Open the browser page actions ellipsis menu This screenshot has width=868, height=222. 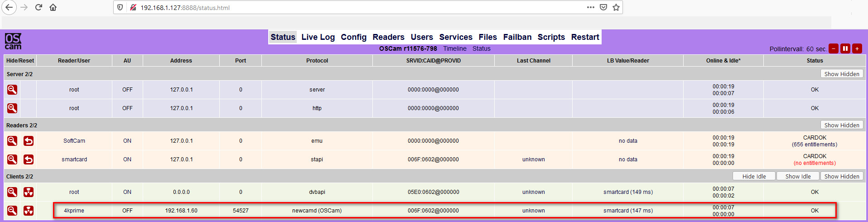tap(591, 7)
